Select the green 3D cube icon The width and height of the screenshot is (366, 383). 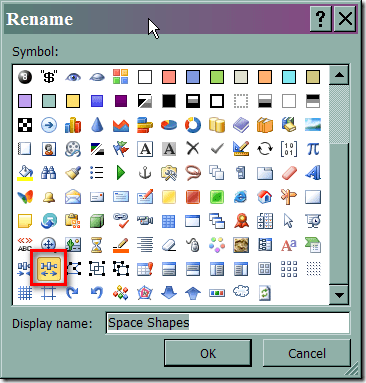[97, 221]
